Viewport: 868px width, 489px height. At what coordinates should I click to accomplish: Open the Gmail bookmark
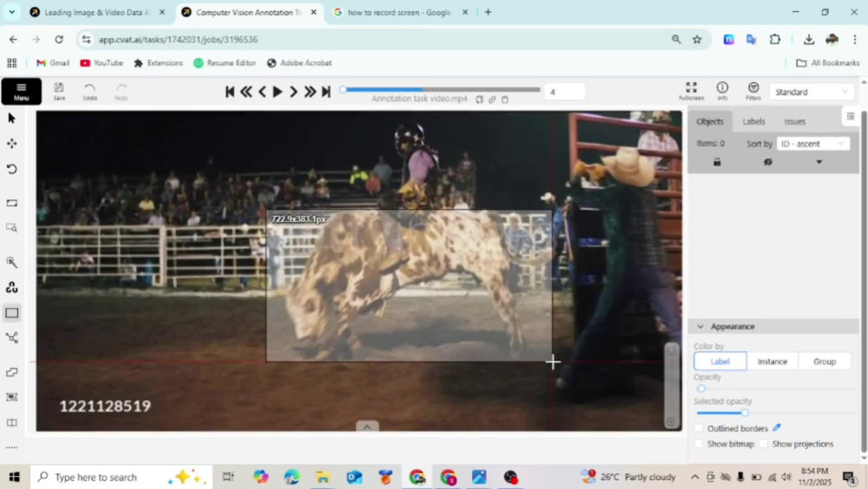53,63
